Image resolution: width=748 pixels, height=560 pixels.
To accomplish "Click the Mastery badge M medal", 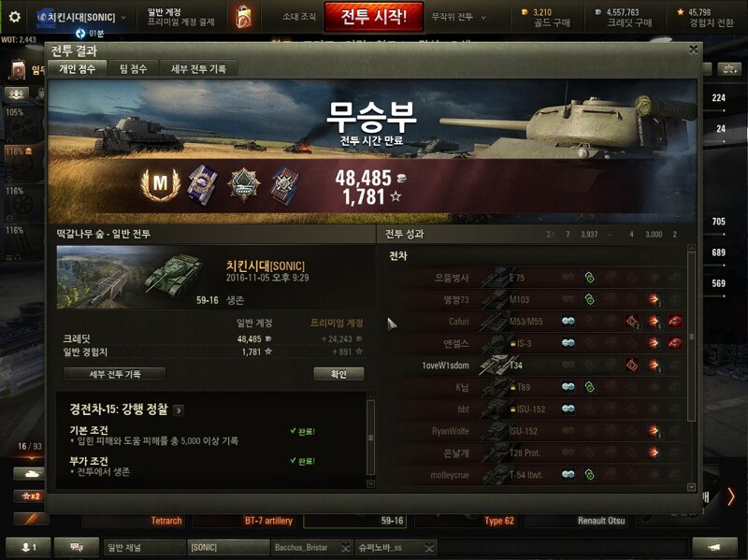I will (x=160, y=183).
